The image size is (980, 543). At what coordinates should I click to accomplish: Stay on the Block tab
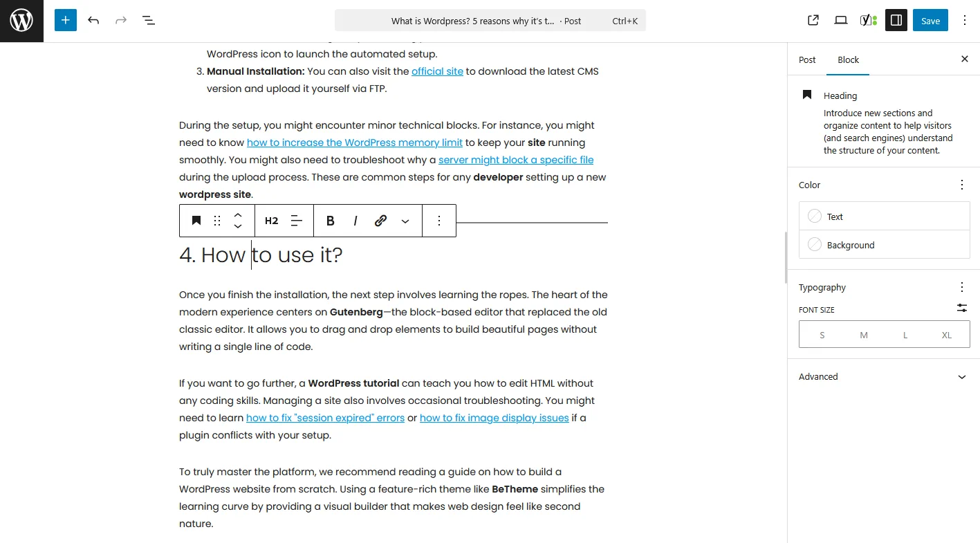847,59
